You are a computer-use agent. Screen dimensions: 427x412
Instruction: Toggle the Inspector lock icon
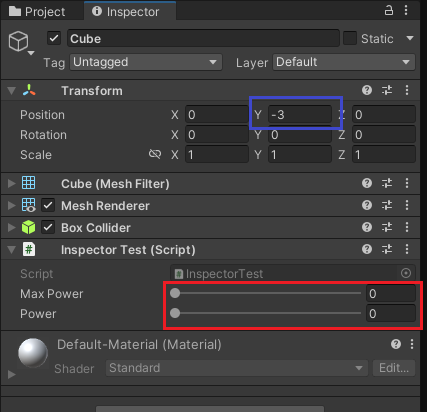pos(389,10)
